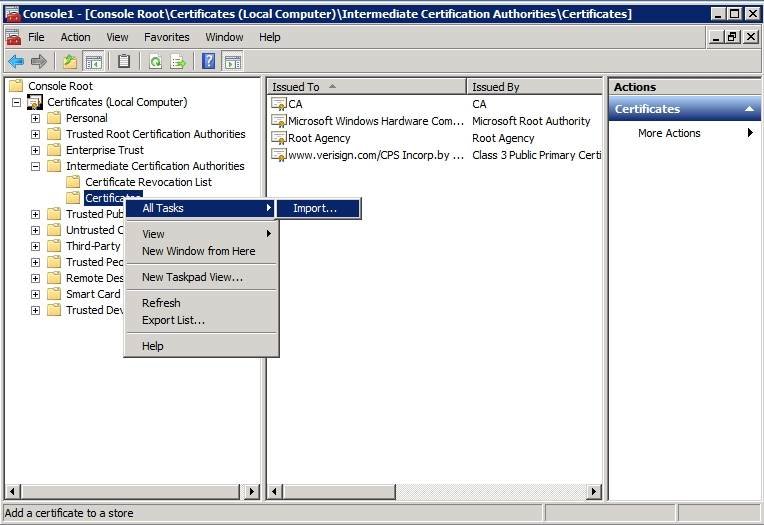Viewport: 764px width, 525px height.
Task: Open the Window menu
Action: [224, 37]
